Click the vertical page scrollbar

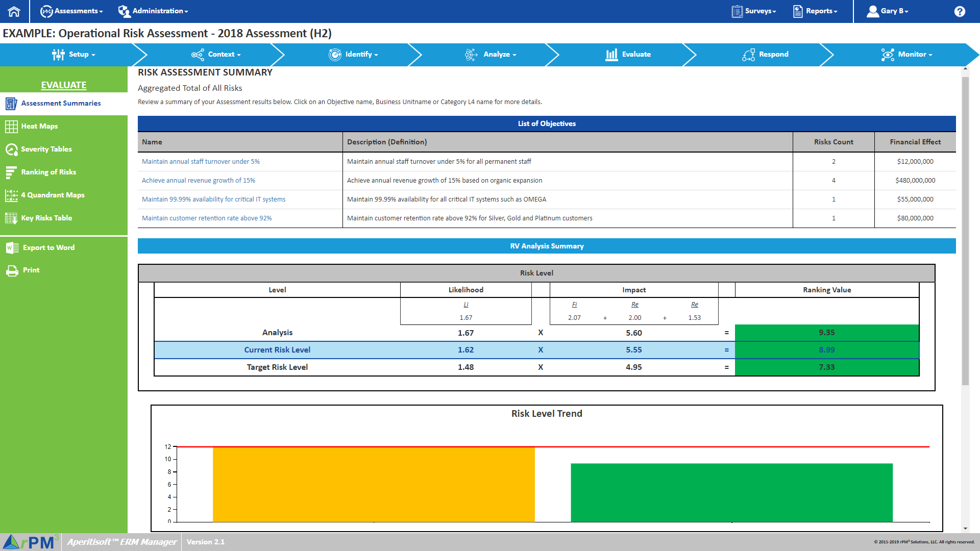(x=965, y=230)
